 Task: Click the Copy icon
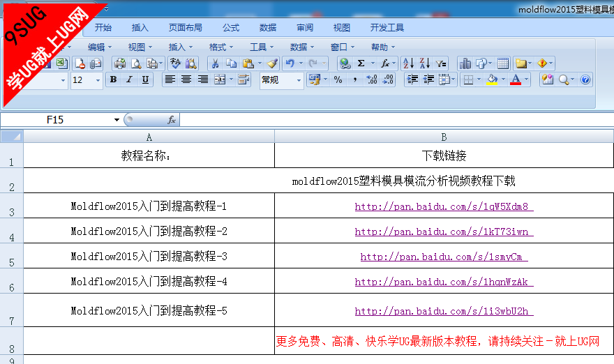tap(232, 63)
